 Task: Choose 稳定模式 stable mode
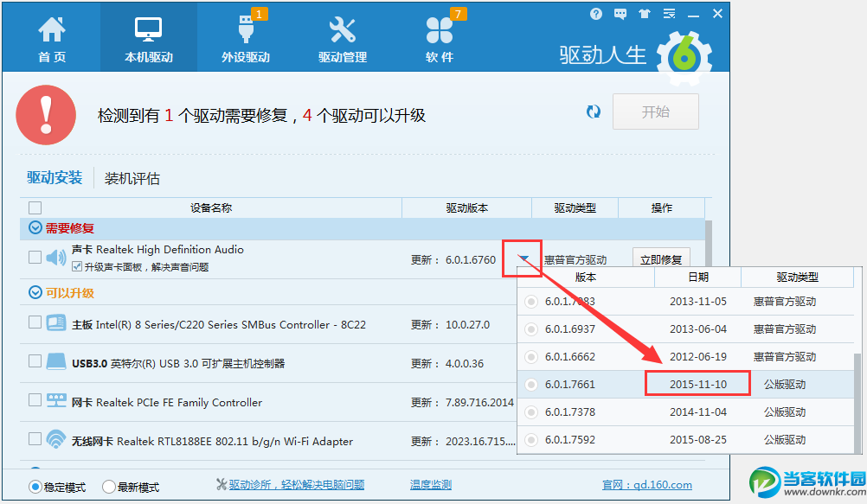coord(35,487)
